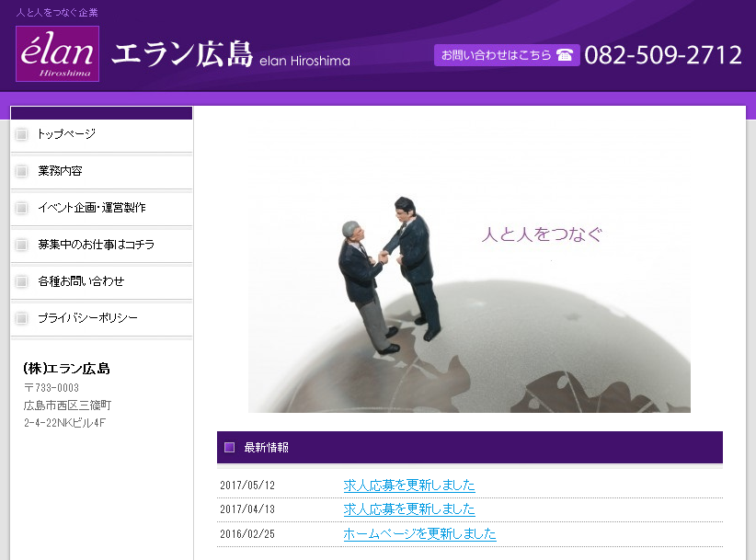Open the 業務内容 menu item
Viewport: 756px width, 560px height.
click(101, 171)
